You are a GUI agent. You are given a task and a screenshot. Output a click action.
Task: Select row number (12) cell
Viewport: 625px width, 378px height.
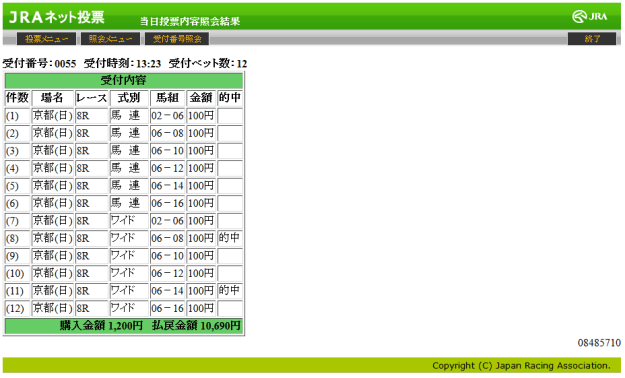[x=18, y=309]
